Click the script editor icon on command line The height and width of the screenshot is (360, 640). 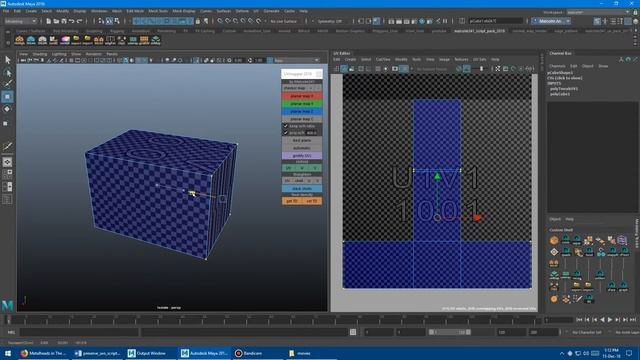coord(353,332)
